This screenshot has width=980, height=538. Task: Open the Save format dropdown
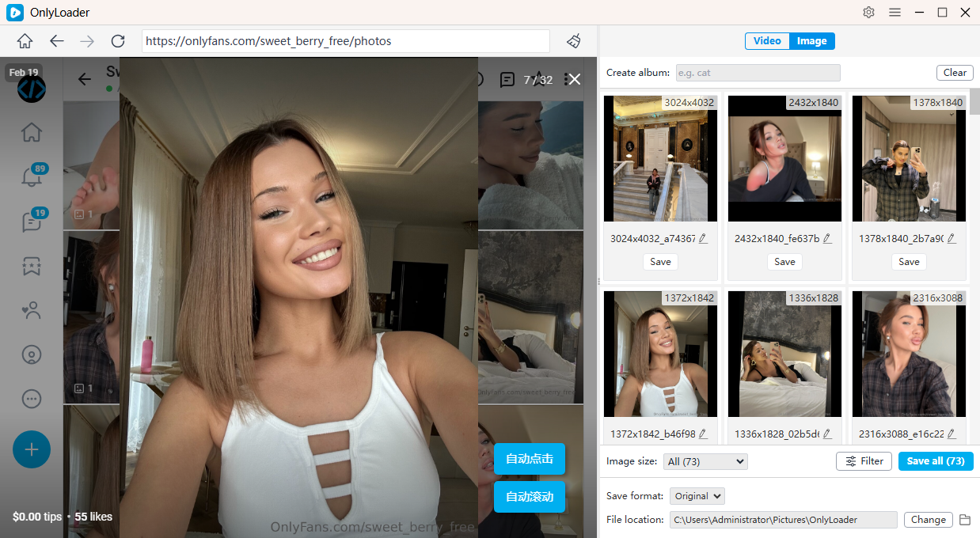[697, 496]
